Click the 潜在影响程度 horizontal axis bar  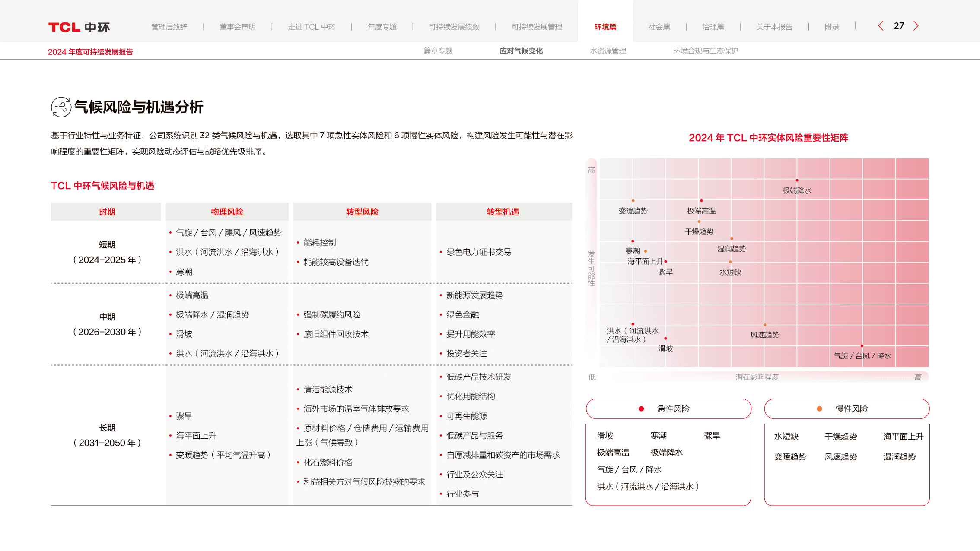(x=757, y=377)
